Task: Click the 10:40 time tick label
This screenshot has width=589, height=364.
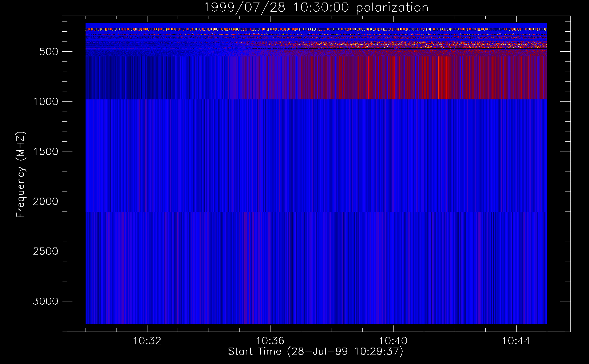Action: (x=393, y=341)
